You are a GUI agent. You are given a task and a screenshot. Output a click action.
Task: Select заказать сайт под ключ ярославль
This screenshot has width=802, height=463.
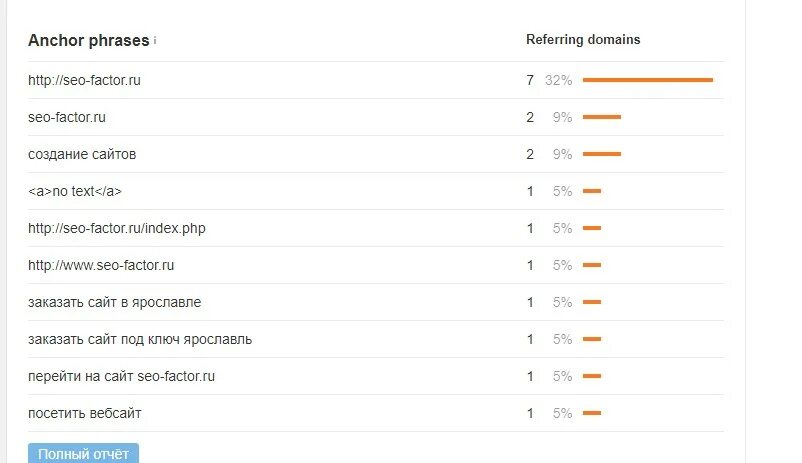point(140,339)
